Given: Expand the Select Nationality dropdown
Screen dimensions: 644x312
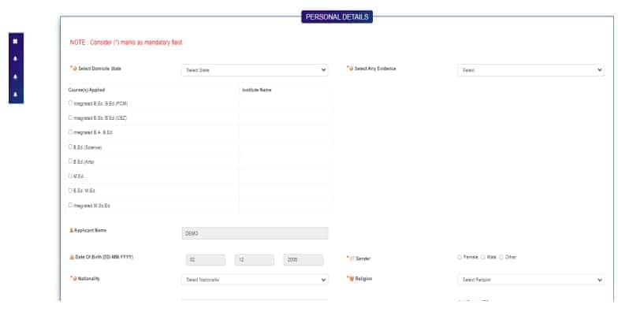Looking at the screenshot, I should (255, 280).
